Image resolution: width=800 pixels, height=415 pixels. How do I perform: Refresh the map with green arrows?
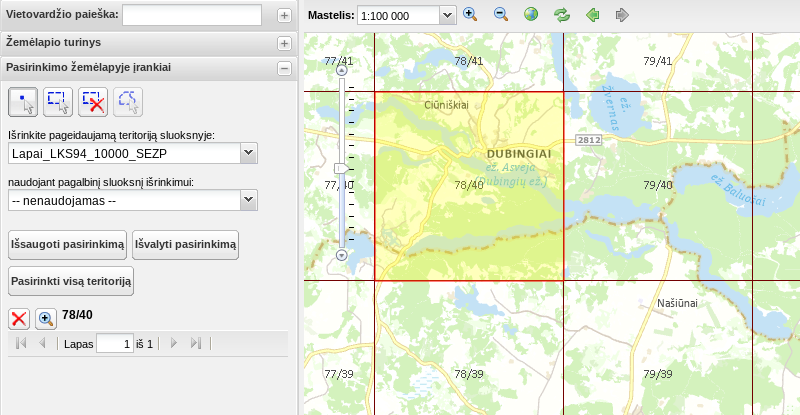click(562, 15)
